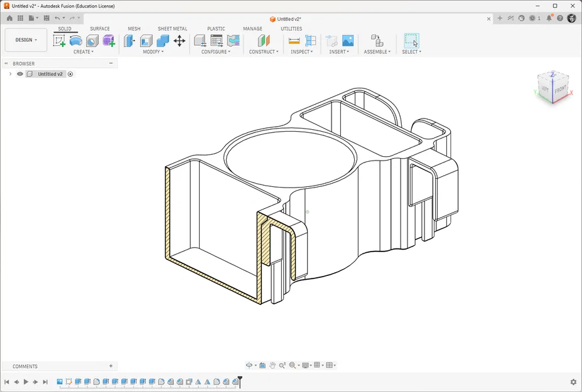Open the MODIFY dropdown menu
Image resolution: width=582 pixels, height=392 pixels.
(x=153, y=52)
